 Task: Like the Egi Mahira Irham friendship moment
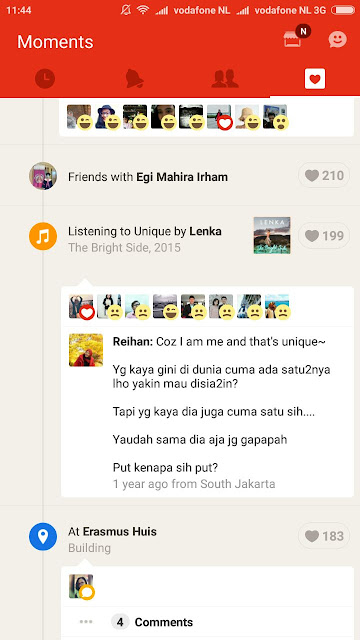click(324, 176)
